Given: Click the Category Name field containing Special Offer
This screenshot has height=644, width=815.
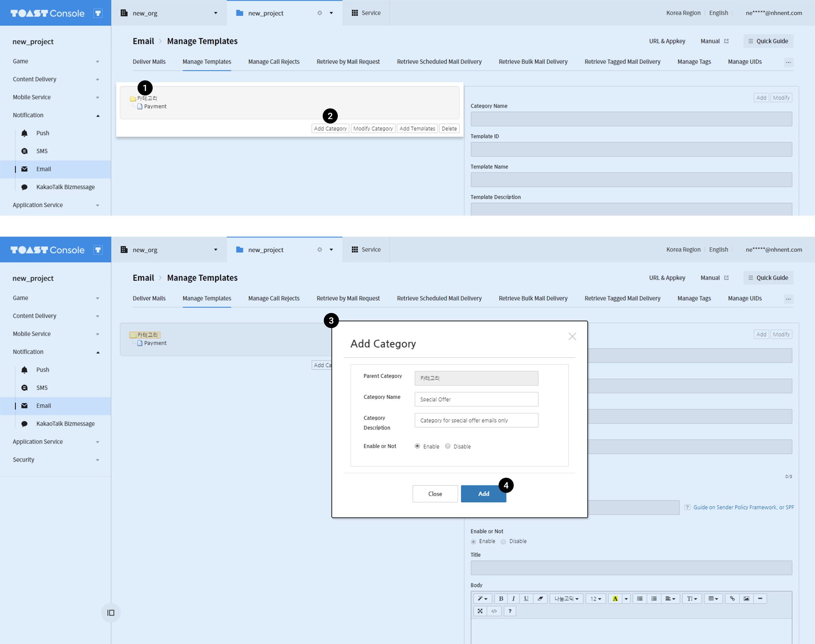Looking at the screenshot, I should pyautogui.click(x=476, y=399).
